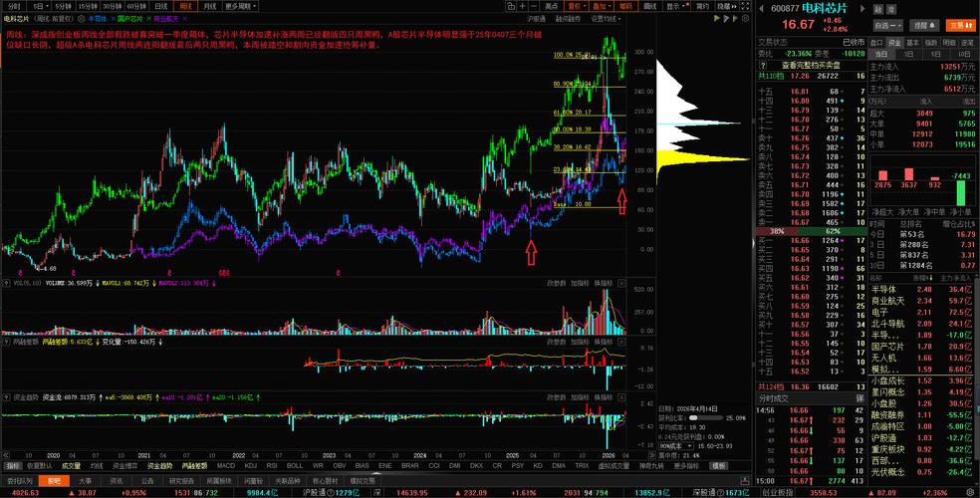Open 5日 period dropdown

click(x=42, y=6)
